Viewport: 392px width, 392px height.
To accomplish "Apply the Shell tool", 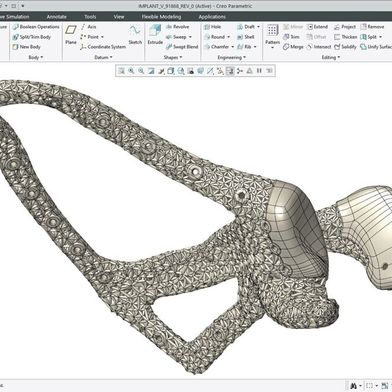I will [246, 37].
